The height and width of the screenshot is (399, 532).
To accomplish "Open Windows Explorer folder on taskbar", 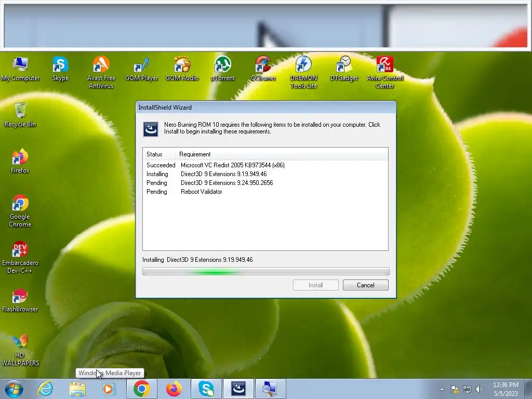I will pos(77,389).
